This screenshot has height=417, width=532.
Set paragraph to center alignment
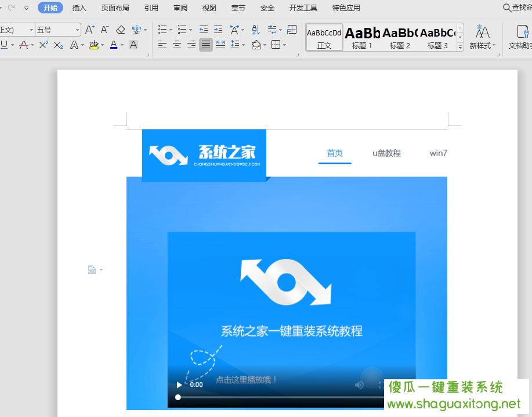(177, 45)
